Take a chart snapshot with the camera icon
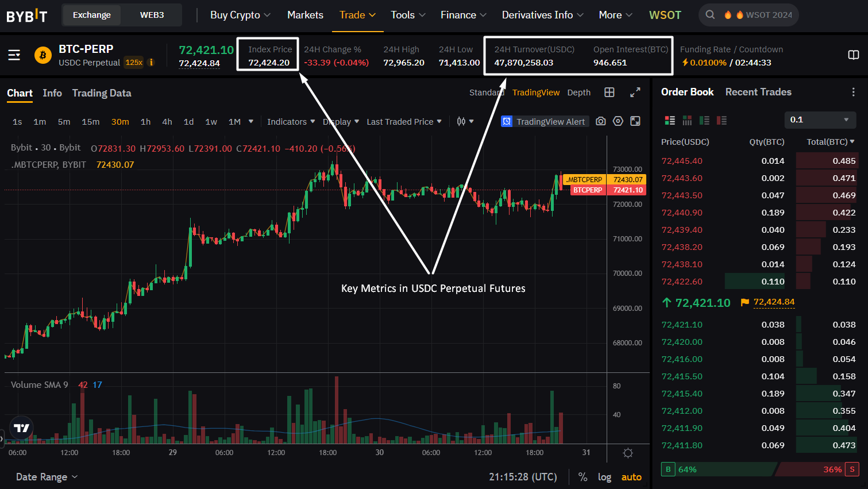The image size is (868, 489). (601, 121)
